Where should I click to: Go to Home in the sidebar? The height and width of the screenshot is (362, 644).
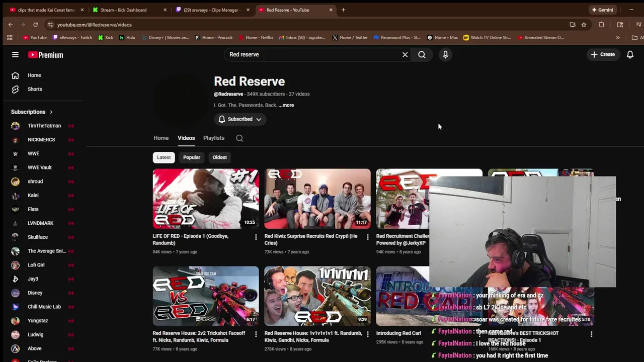pyautogui.click(x=34, y=75)
